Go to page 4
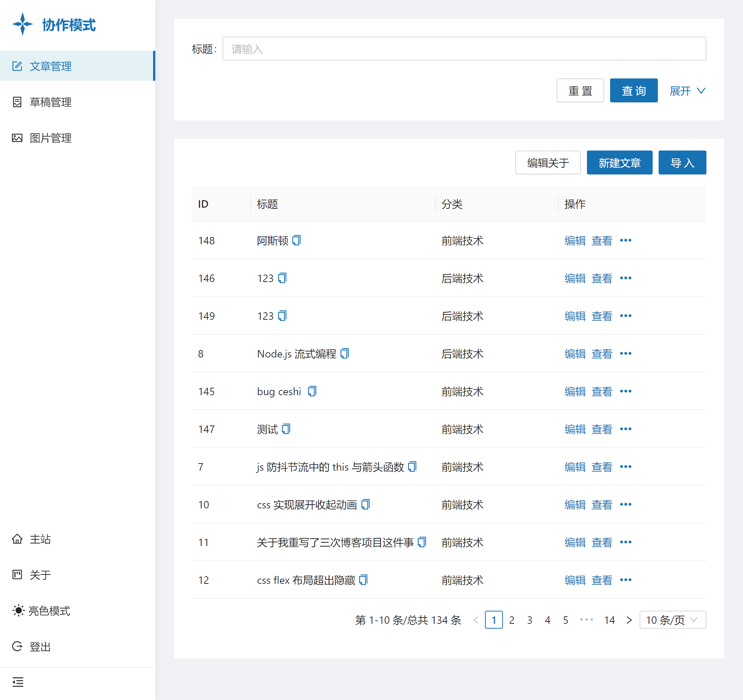Screen dimensions: 743x700 [x=547, y=620]
